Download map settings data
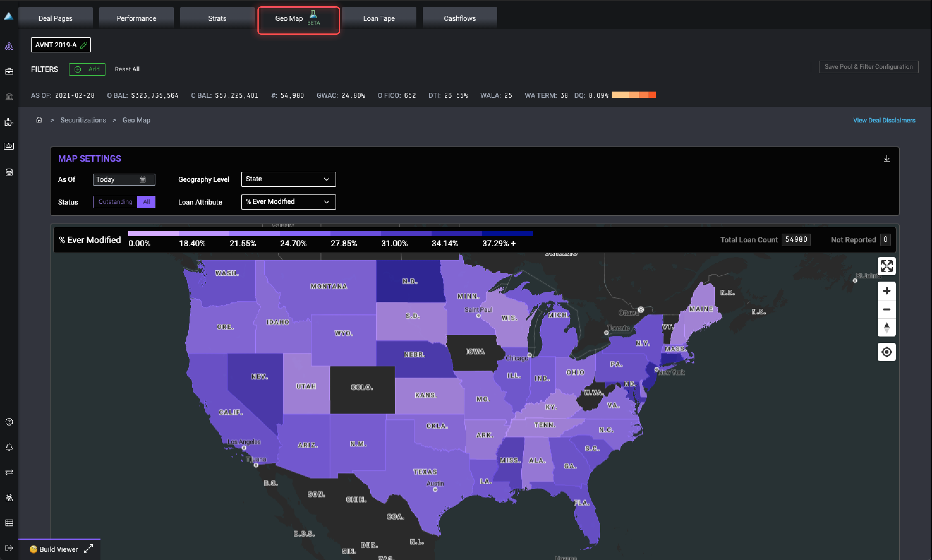Image resolution: width=932 pixels, height=560 pixels. (x=886, y=159)
